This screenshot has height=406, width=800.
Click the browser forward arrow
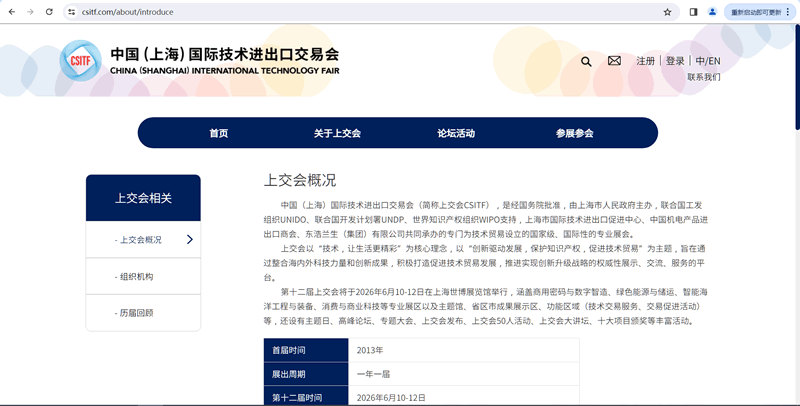(x=30, y=12)
